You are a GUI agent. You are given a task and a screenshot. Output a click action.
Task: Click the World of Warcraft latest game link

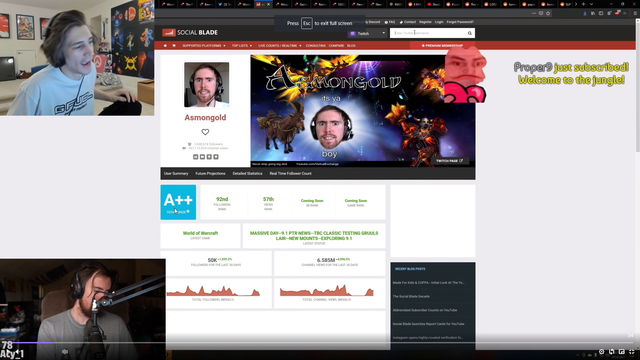pos(200,233)
